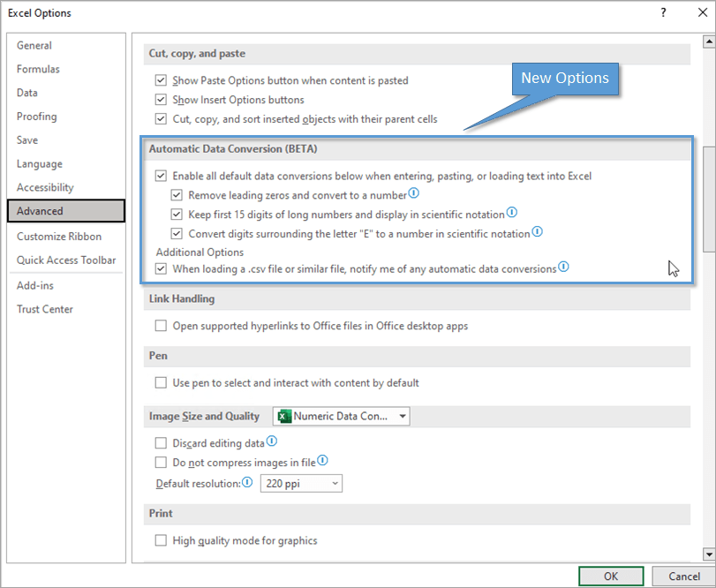Screen dimensions: 716x588
Task: Enable High quality mode for graphics
Action: [x=161, y=540]
